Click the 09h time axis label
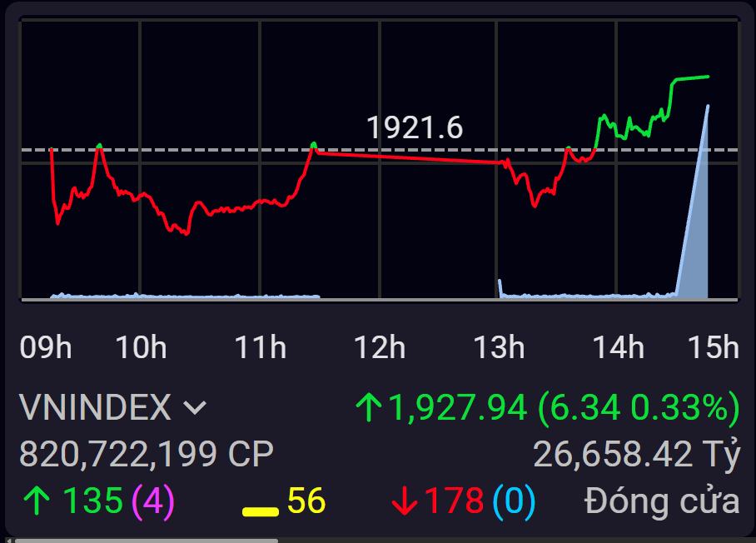 pyautogui.click(x=45, y=347)
